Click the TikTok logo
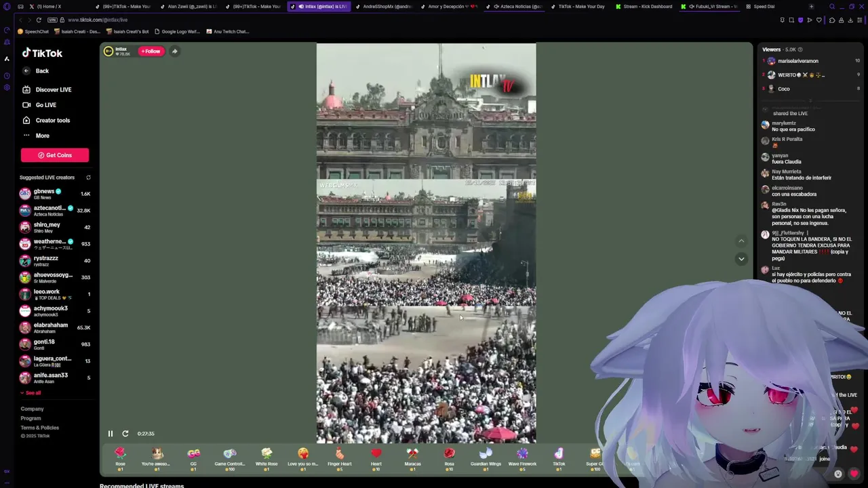 [42, 53]
